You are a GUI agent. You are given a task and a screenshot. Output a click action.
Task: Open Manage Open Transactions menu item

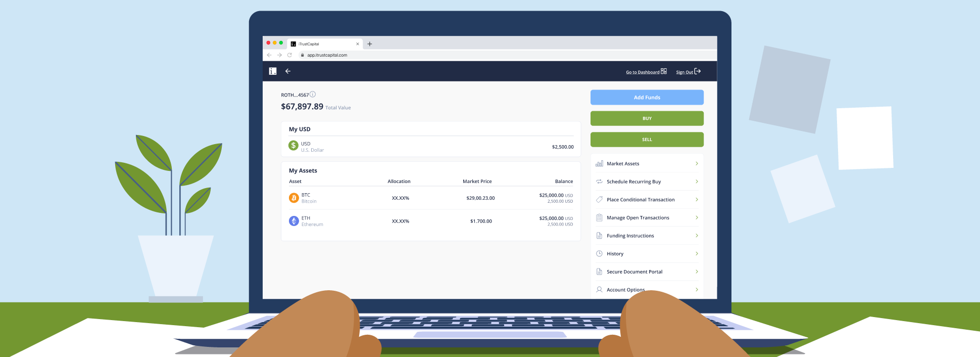(638, 218)
